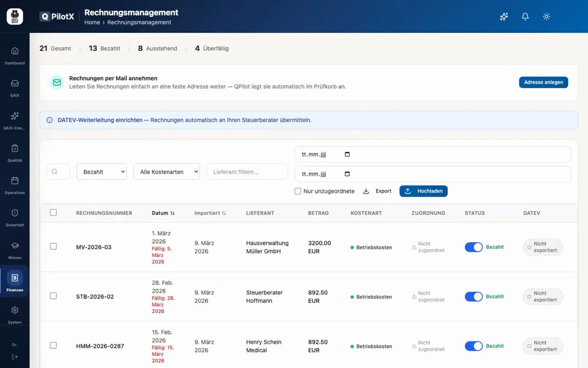This screenshot has width=588, height=368.
Task: Click the Adresse anlegen button
Action: pos(544,82)
